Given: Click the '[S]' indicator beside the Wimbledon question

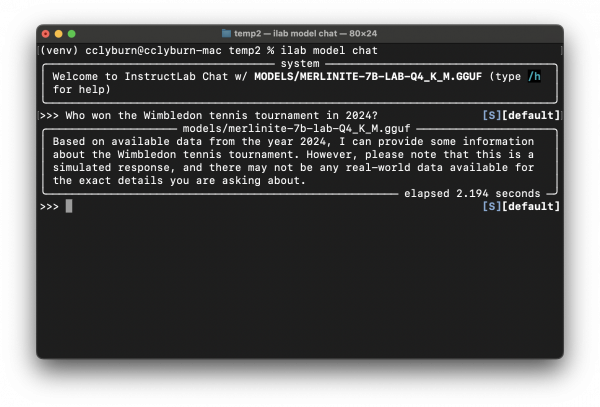Looking at the screenshot, I should coord(491,115).
